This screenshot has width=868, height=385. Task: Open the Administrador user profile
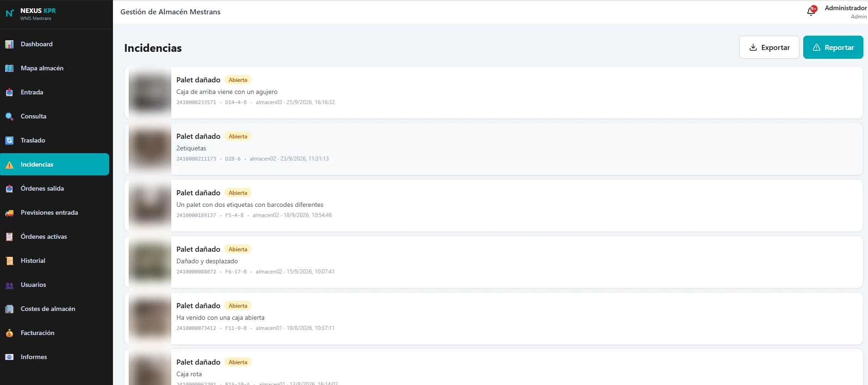coord(845,12)
